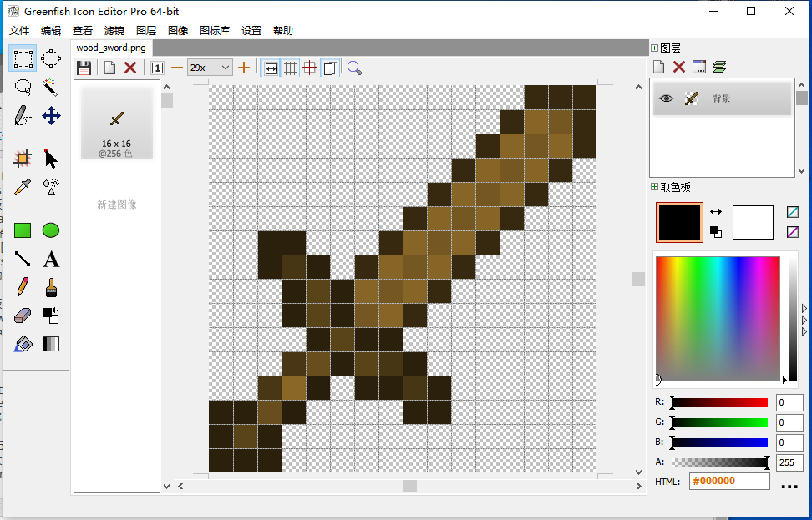This screenshot has height=520, width=812.
Task: Choose the green rectangle shape tool
Action: [x=23, y=230]
